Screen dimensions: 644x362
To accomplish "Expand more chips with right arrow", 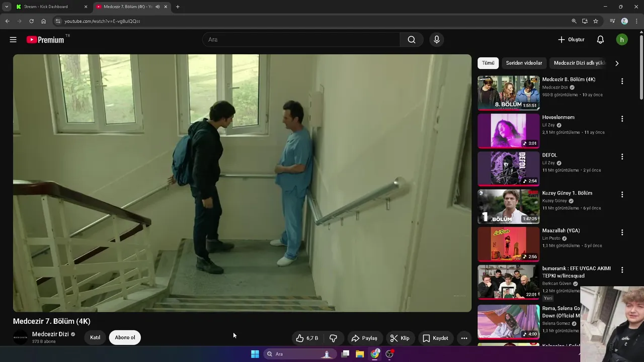I will pos(617,63).
